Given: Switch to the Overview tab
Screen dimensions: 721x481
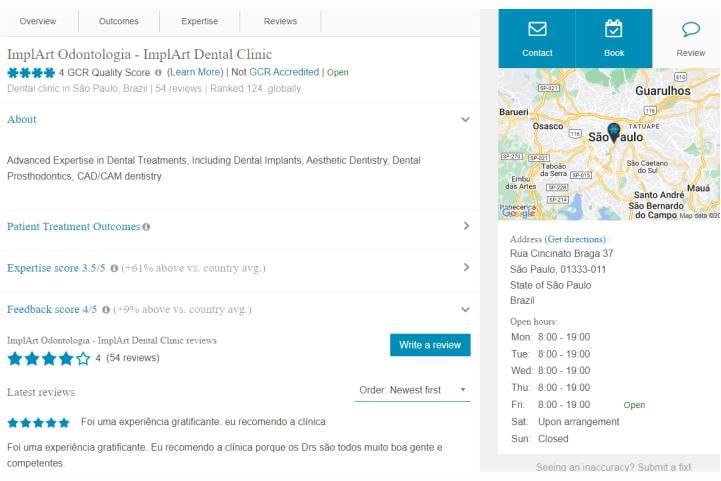Looking at the screenshot, I should (x=38, y=21).
